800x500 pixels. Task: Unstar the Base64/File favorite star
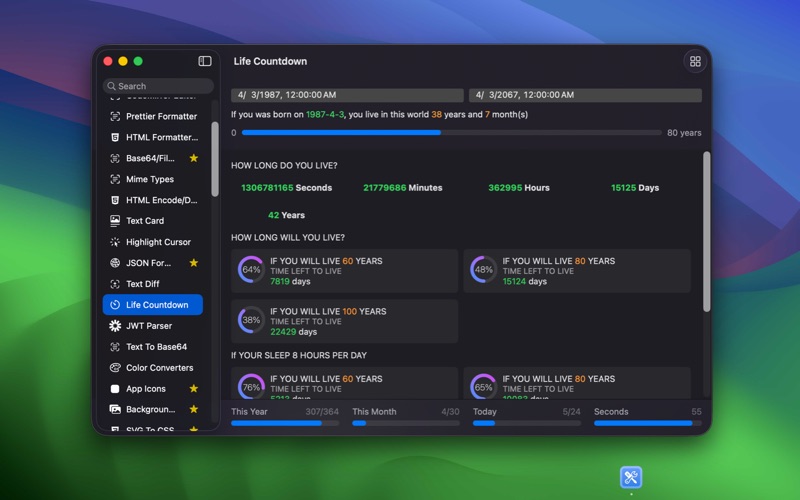(194, 158)
